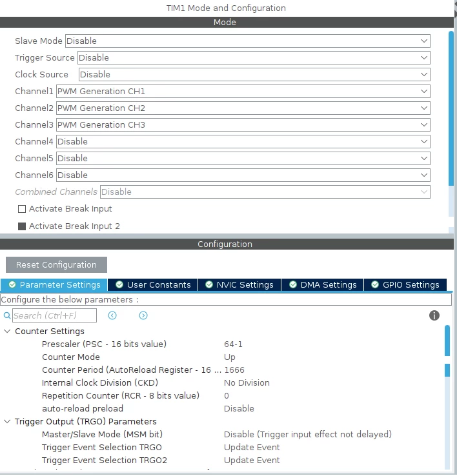This screenshot has width=457, height=476.
Task: Select the Parameter Settings tab
Action: pyautogui.click(x=54, y=284)
